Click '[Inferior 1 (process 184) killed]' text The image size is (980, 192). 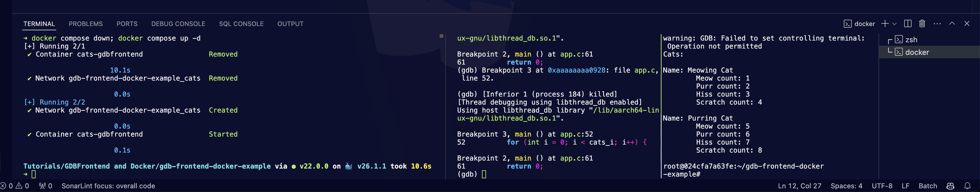(550, 94)
